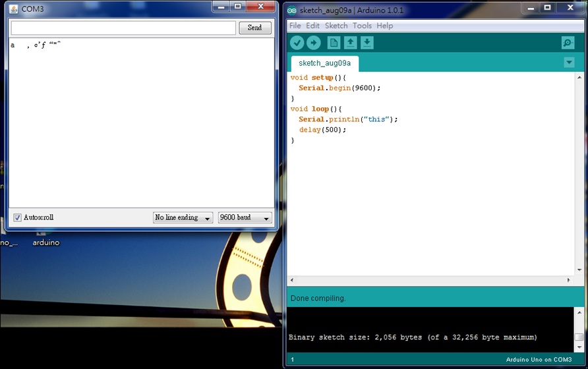Click the editor scroll down arrow
Viewport: 588px width, 369px height.
pos(579,270)
